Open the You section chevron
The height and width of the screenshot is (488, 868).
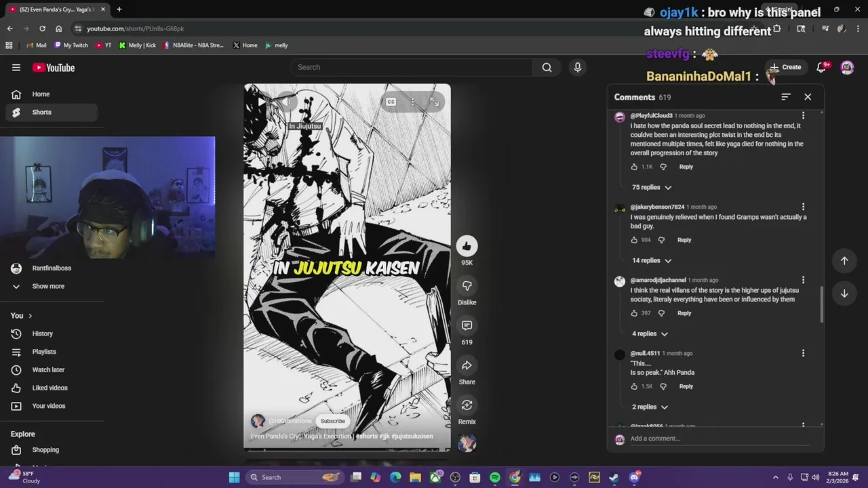[x=30, y=316]
